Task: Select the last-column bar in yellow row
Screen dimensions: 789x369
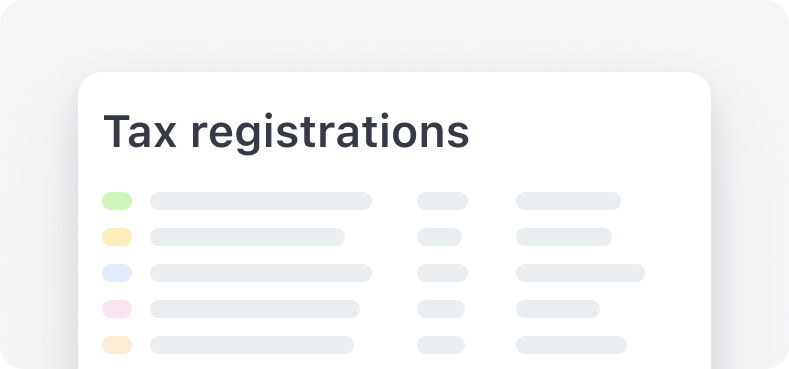Action: (x=564, y=237)
